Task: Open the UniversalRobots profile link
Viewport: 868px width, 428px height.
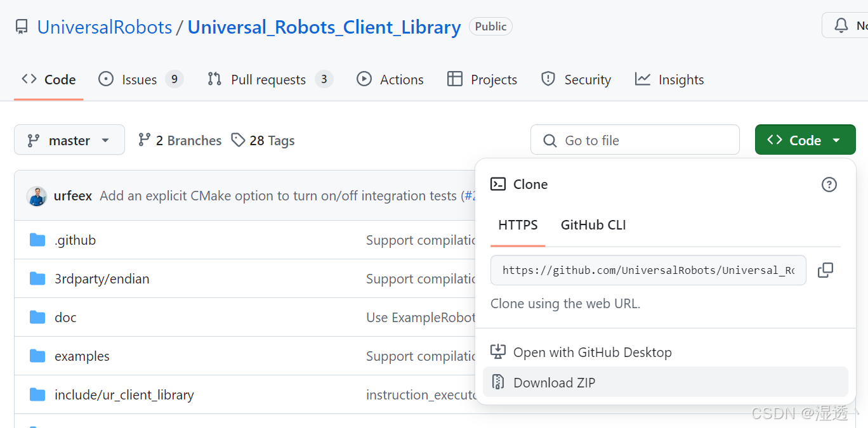Action: [x=104, y=27]
